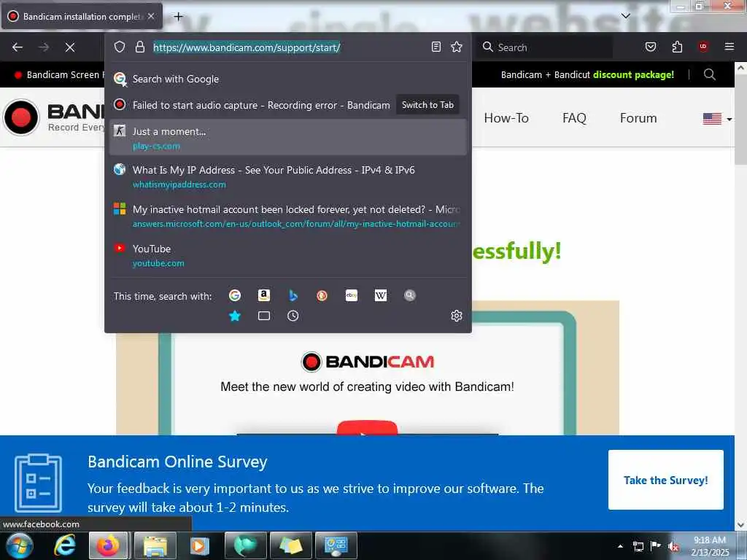Choose Search with Google suggestion
This screenshot has height=560, width=747.
pos(287,79)
